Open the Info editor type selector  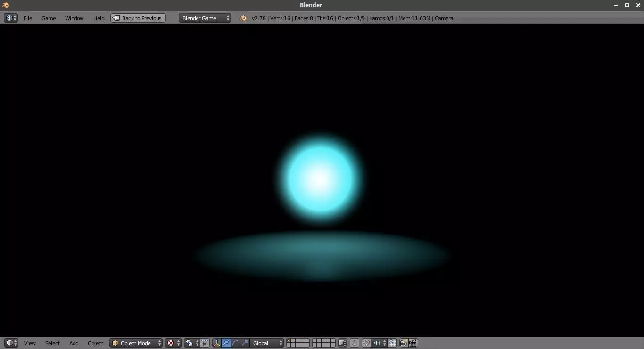click(10, 18)
